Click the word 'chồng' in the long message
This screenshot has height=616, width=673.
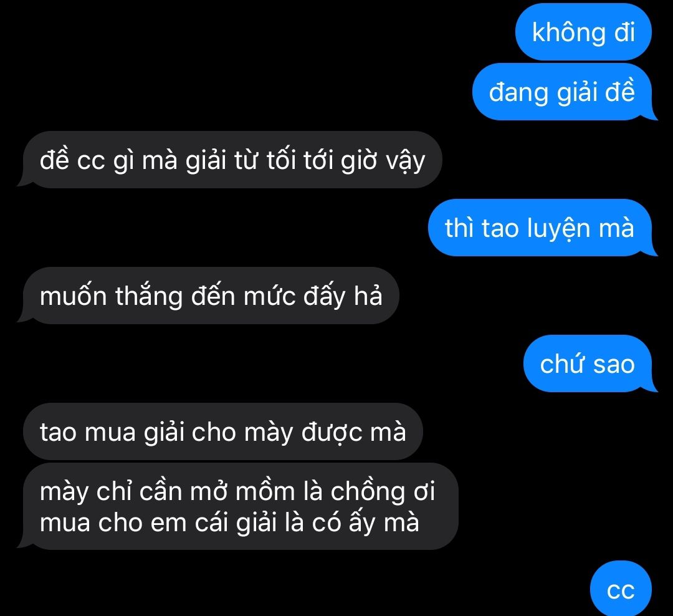click(368, 492)
